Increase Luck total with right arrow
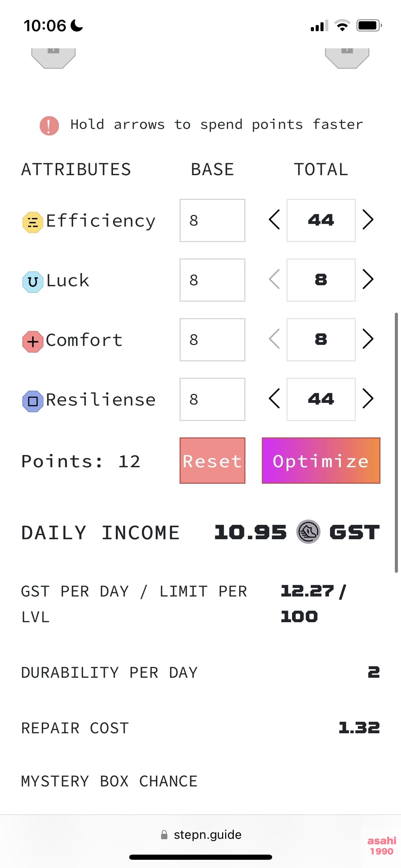Image resolution: width=401 pixels, height=868 pixels. pyautogui.click(x=368, y=279)
